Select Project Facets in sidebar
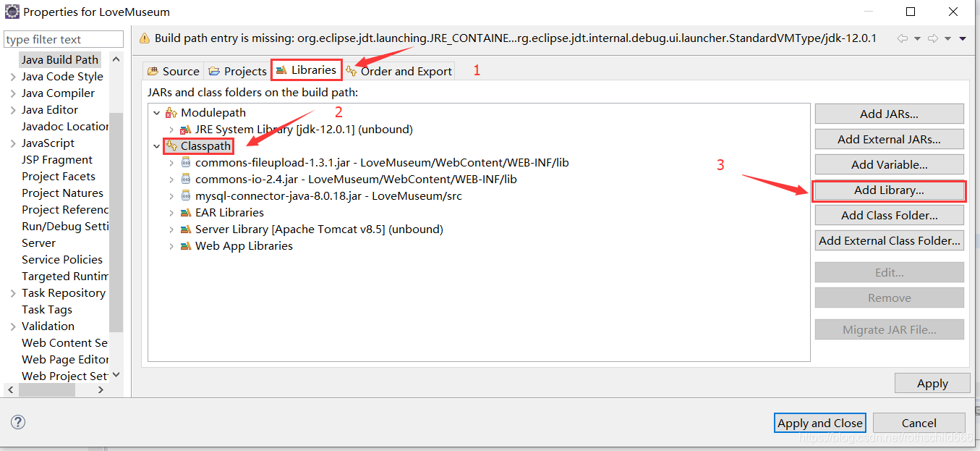This screenshot has width=980, height=451. click(x=58, y=177)
